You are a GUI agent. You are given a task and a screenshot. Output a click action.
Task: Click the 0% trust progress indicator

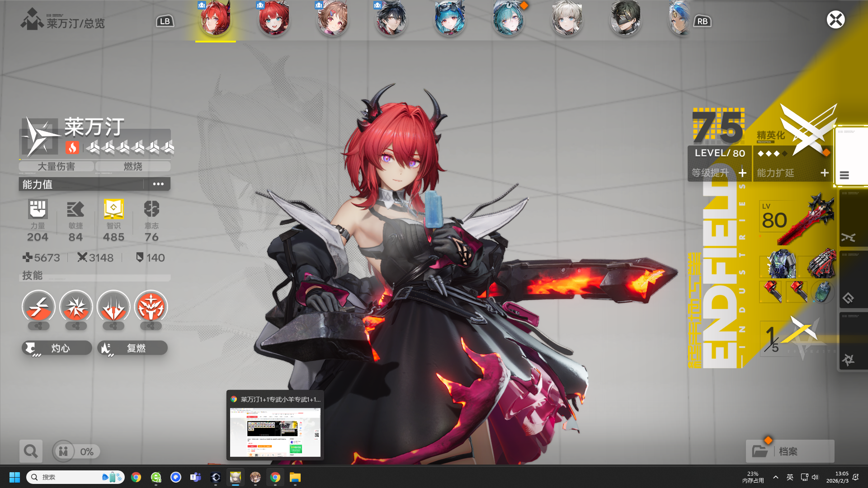click(76, 451)
